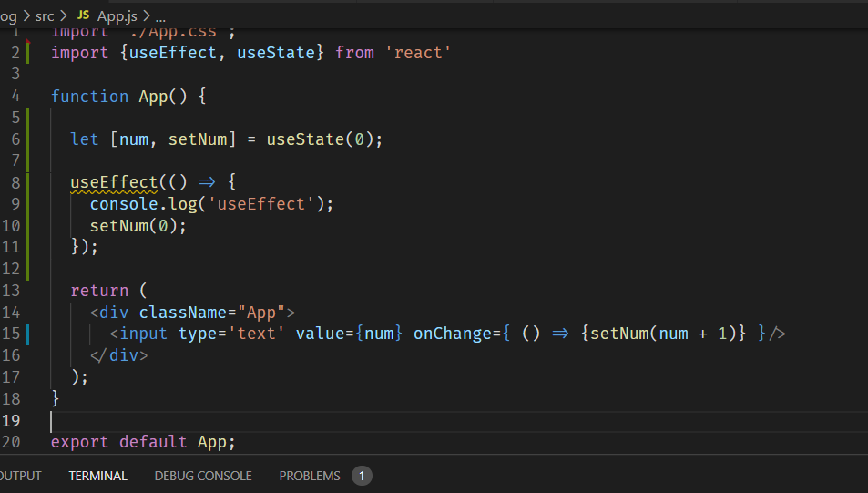
Task: Click className="App" attribute
Action: click(x=211, y=313)
